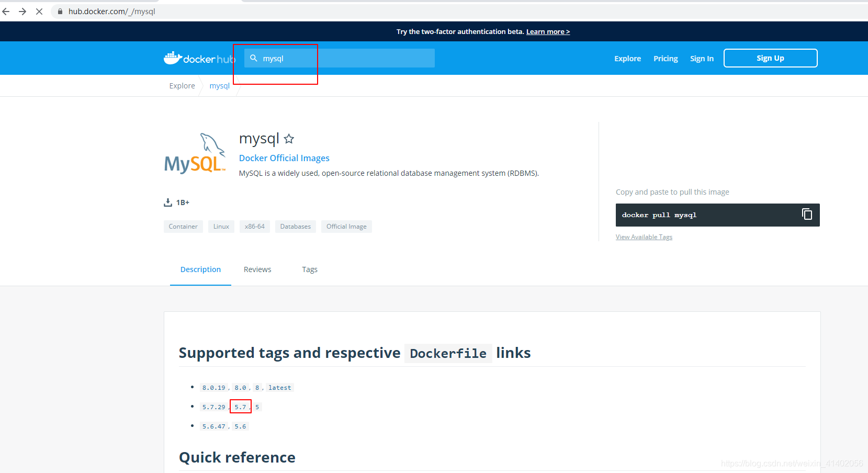Go back using browser back arrow

coord(6,11)
